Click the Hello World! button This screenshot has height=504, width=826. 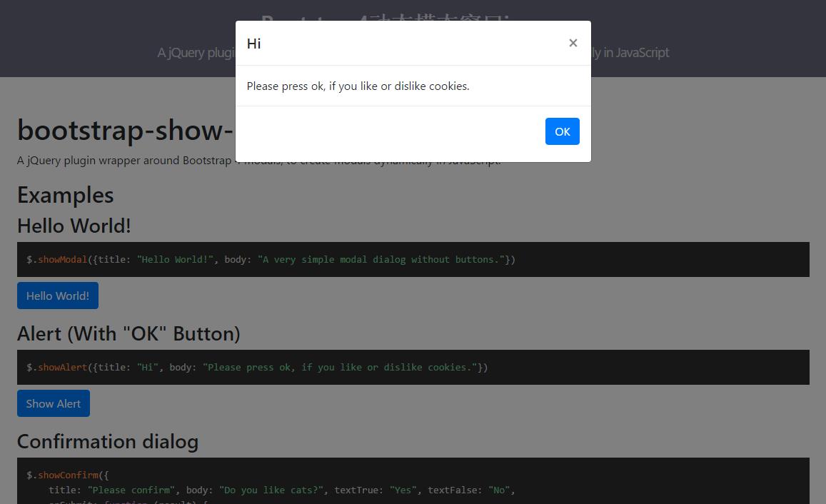tap(57, 296)
